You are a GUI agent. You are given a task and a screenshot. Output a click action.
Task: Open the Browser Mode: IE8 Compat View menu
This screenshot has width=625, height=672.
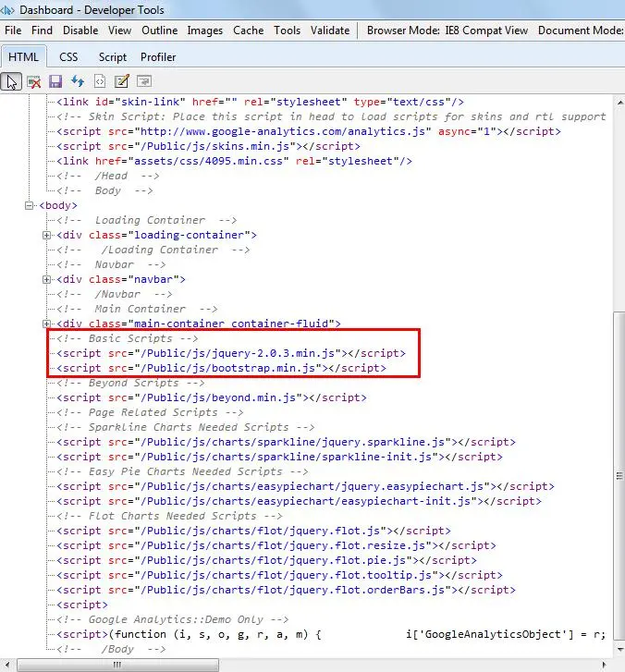tap(447, 31)
